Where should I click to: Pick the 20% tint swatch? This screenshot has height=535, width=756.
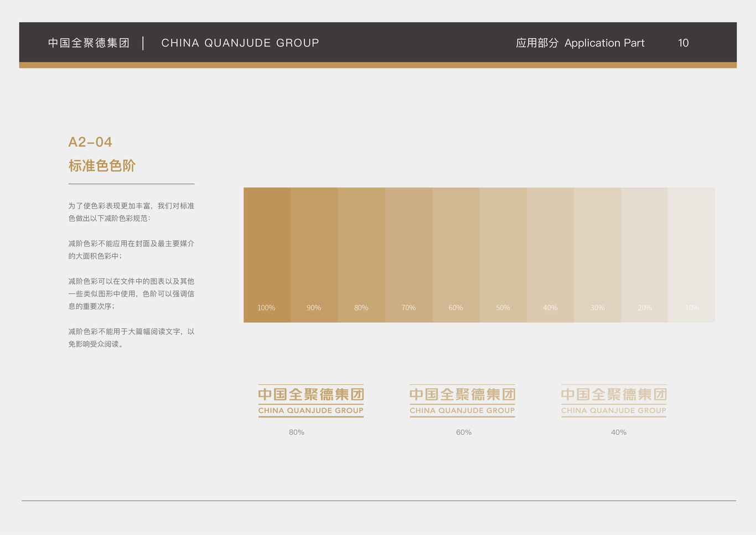645,255
